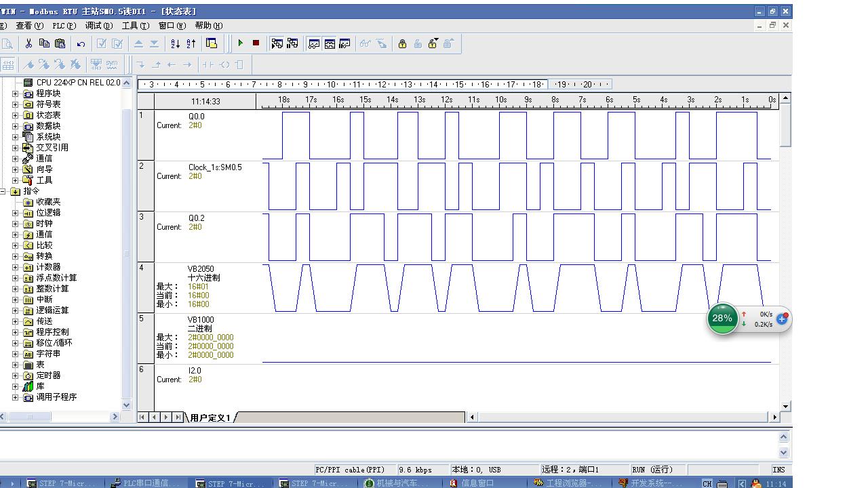Expand the 状态表 tree node
Viewport: 868px width, 488px height.
16,115
